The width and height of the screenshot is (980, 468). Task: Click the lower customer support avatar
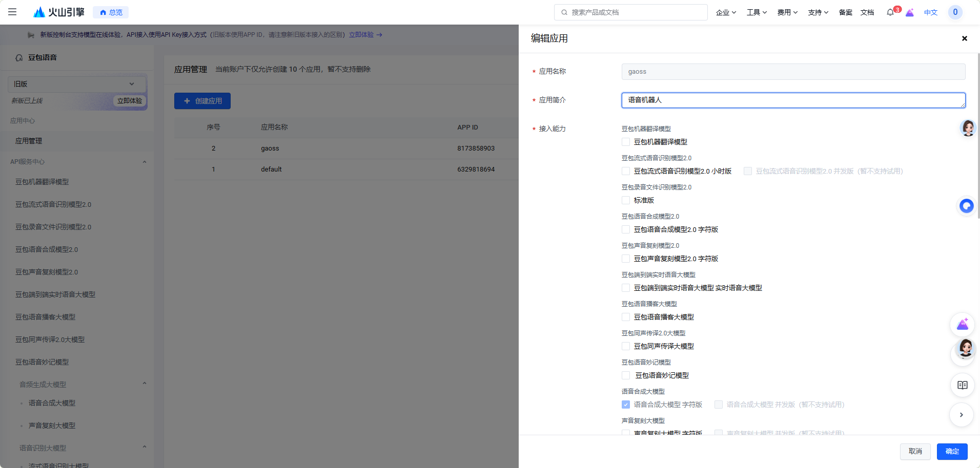965,349
